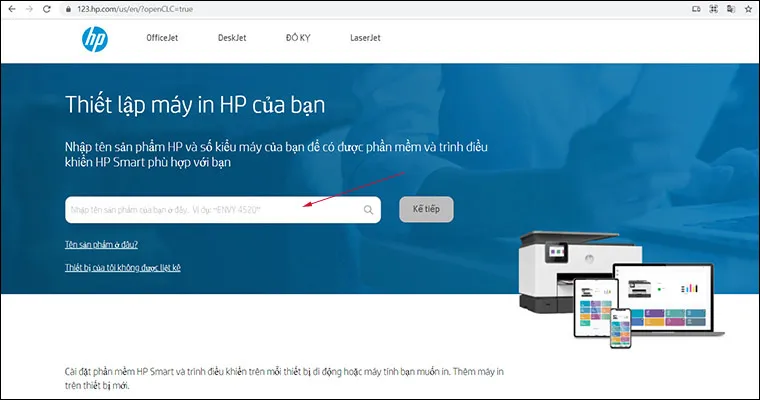
Task: Click paragraph starting 'Nhập tên sản phẩm HP'
Action: click(276, 154)
